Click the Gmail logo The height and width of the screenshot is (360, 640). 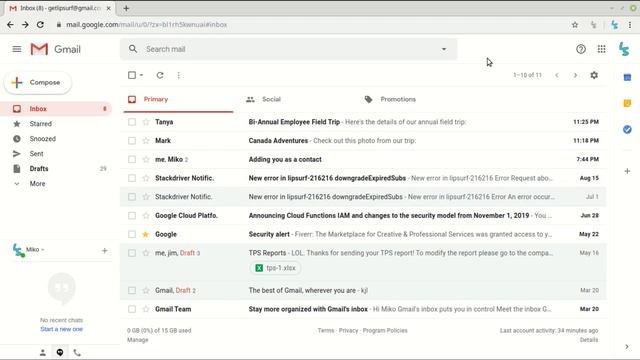[56, 49]
